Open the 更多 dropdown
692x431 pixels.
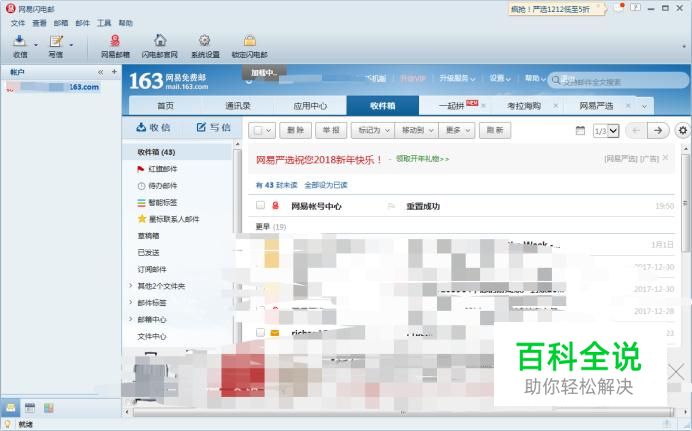457,131
